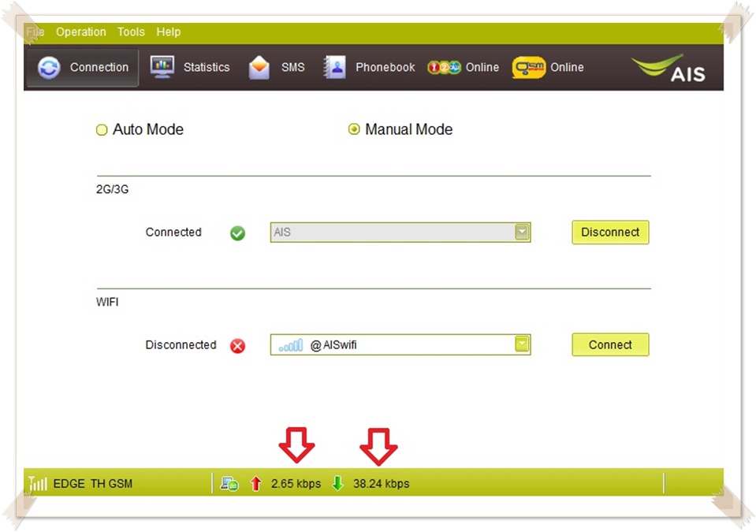Switch to the Statistics tab

coord(190,68)
